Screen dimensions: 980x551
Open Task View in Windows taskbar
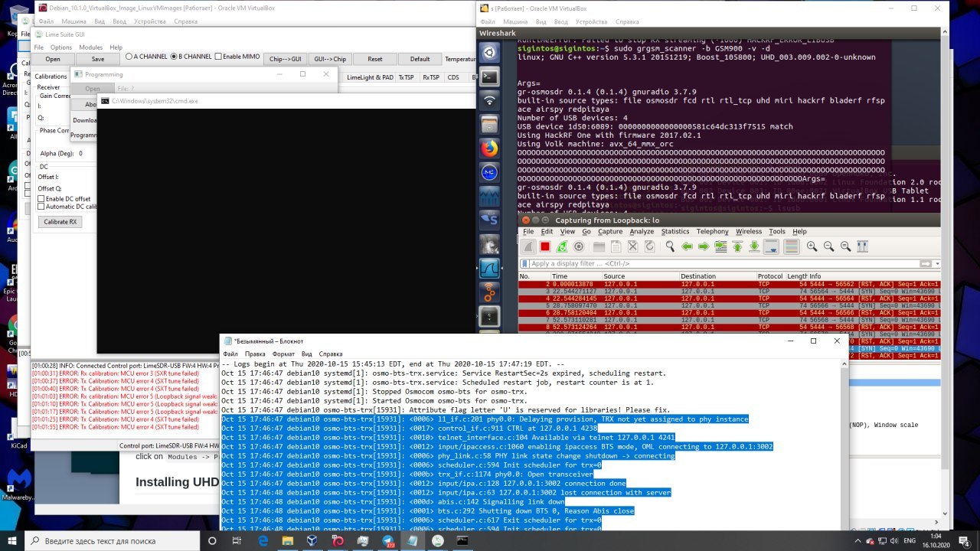tap(237, 540)
